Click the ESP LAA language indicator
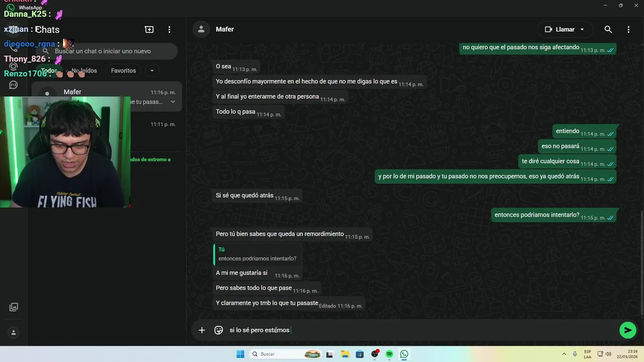The height and width of the screenshot is (362, 644). (588, 354)
